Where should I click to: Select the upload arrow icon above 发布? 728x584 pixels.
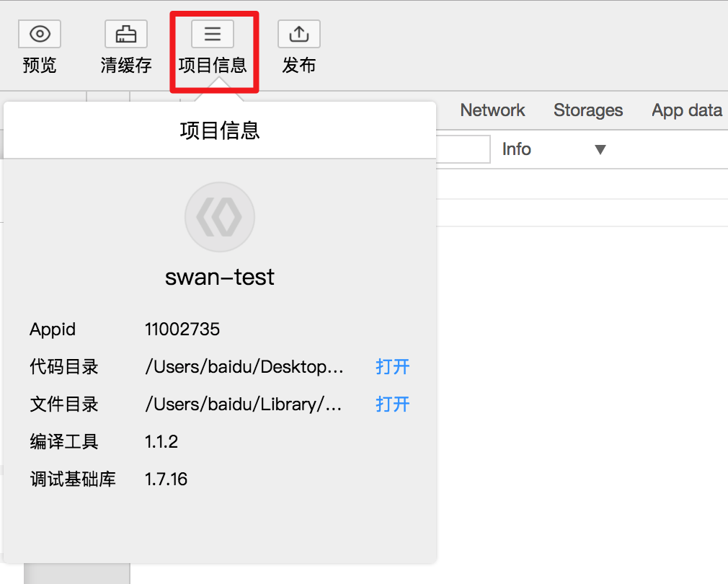click(x=298, y=34)
